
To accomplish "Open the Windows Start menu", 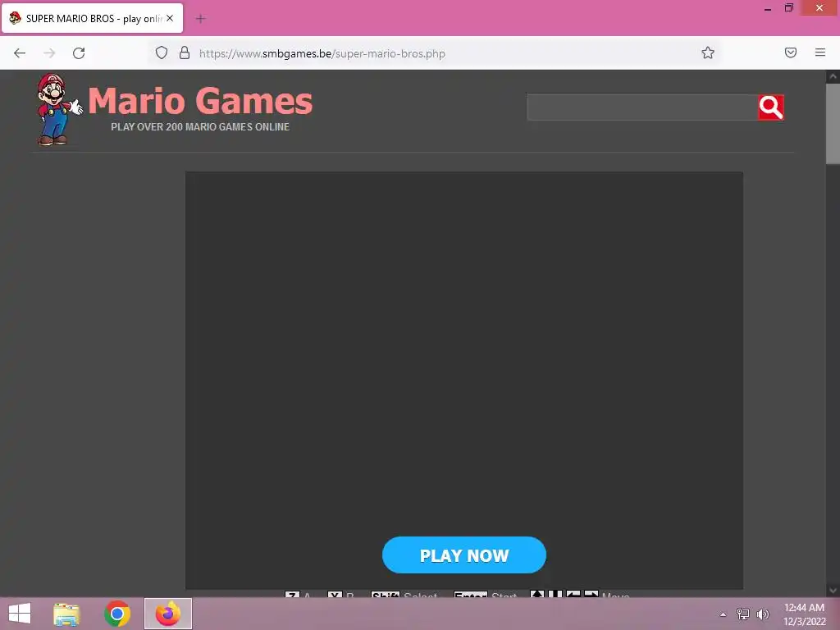I will pyautogui.click(x=20, y=614).
